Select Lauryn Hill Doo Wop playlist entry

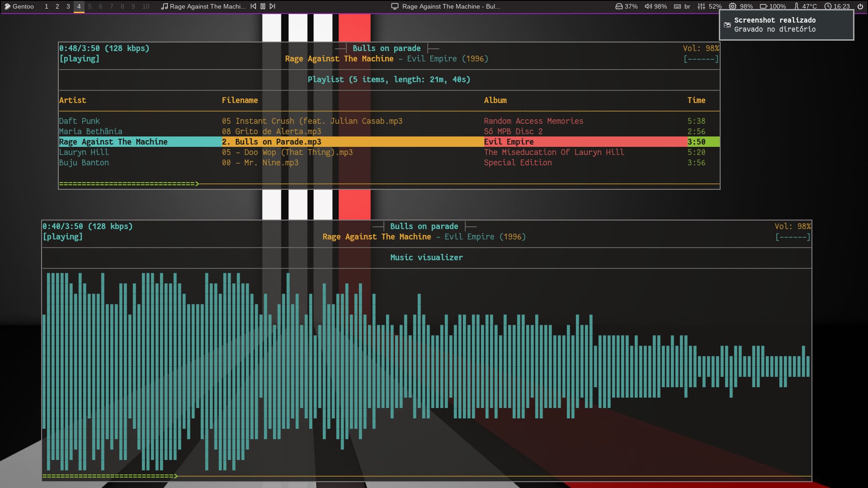(x=287, y=152)
